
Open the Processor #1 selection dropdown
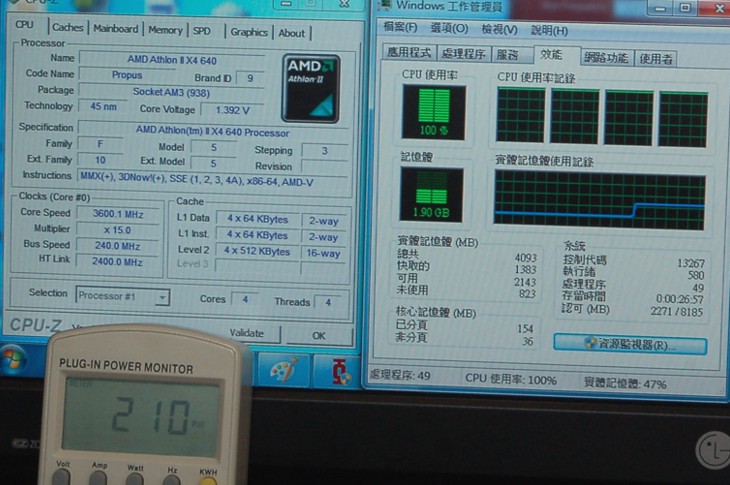[x=122, y=296]
